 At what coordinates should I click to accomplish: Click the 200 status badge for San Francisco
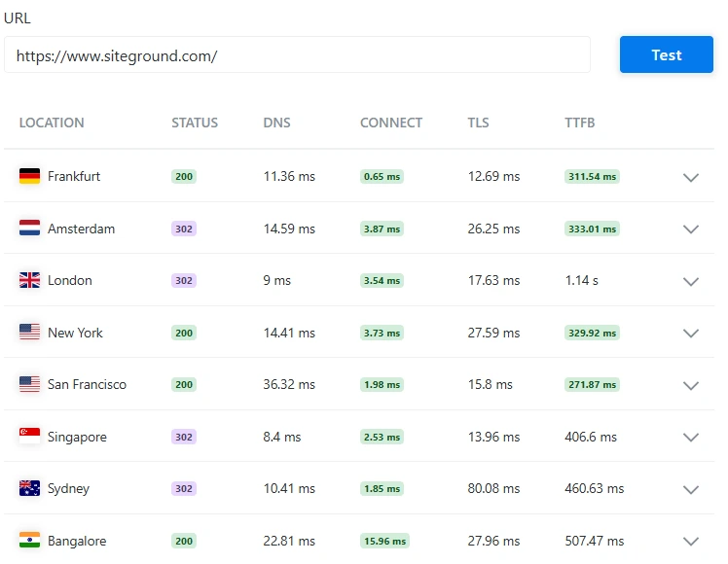pyautogui.click(x=184, y=384)
